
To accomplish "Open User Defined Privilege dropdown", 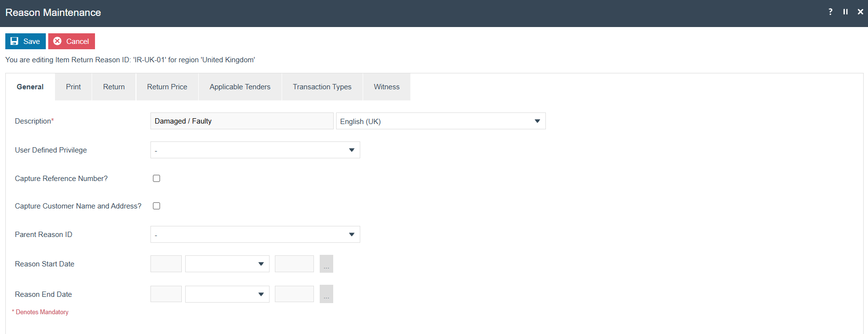I will tap(255, 150).
